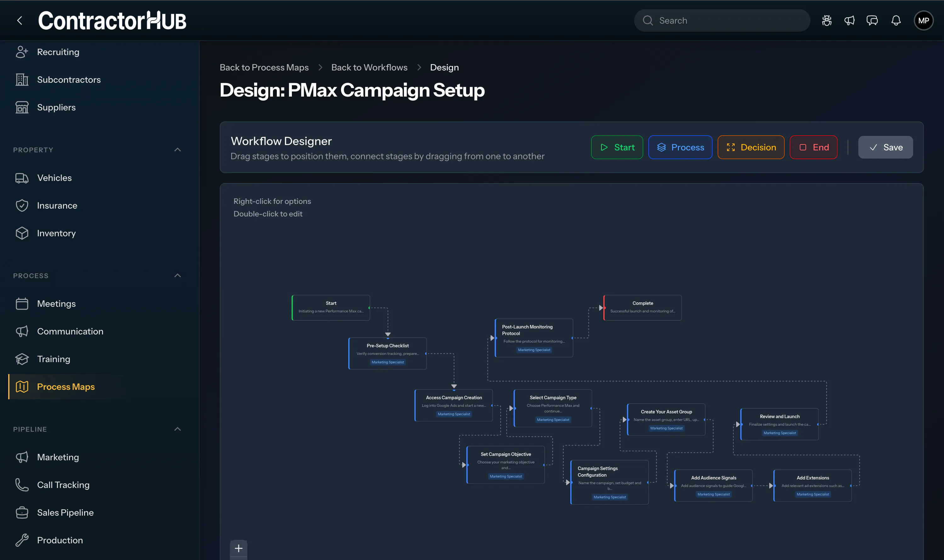Add a Process stage to the workflow
944x560 pixels.
[x=680, y=147]
